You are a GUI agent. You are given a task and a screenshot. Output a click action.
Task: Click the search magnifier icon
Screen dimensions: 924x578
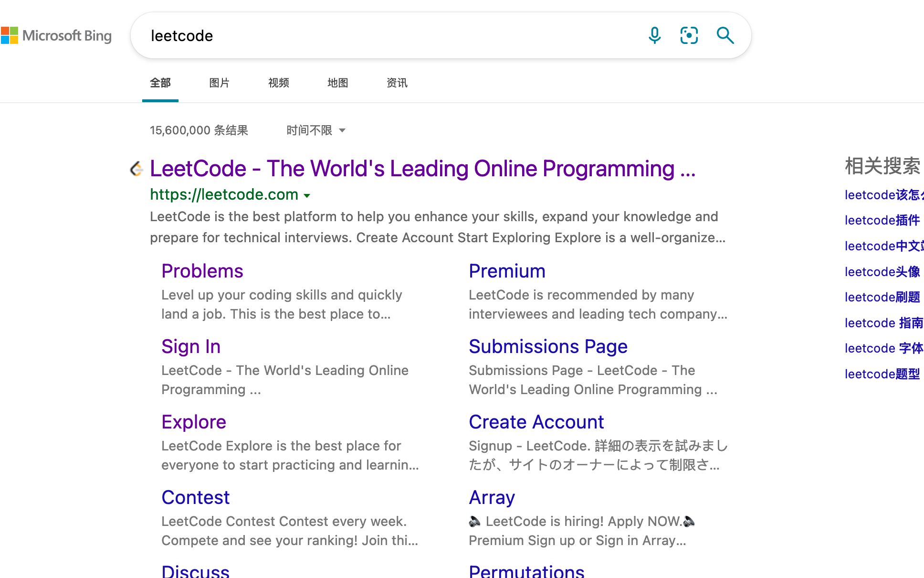coord(724,35)
